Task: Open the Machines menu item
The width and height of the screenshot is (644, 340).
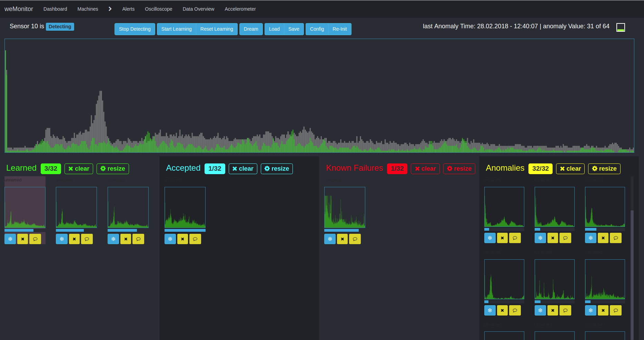Action: (88, 9)
